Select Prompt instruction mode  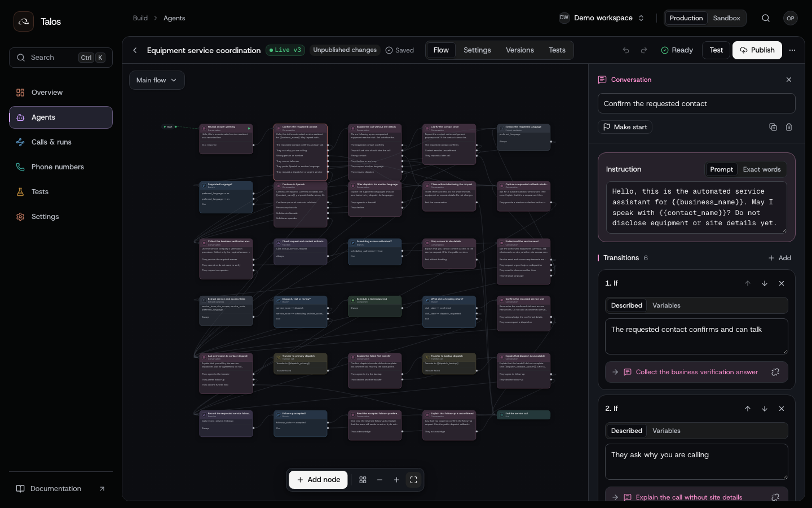click(721, 169)
